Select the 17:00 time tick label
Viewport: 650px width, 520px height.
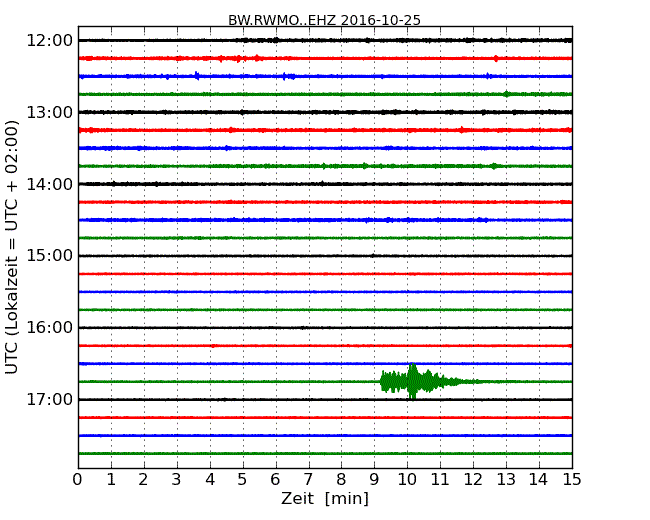click(x=50, y=400)
